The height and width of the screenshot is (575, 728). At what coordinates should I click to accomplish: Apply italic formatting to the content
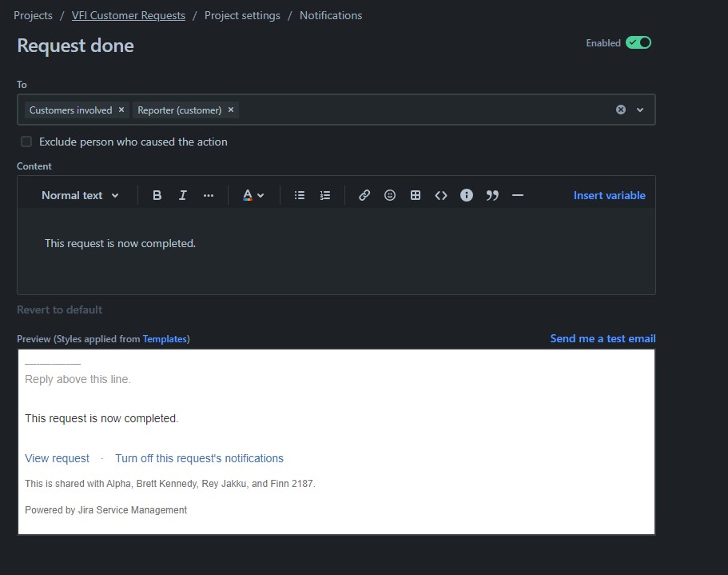pyautogui.click(x=182, y=196)
